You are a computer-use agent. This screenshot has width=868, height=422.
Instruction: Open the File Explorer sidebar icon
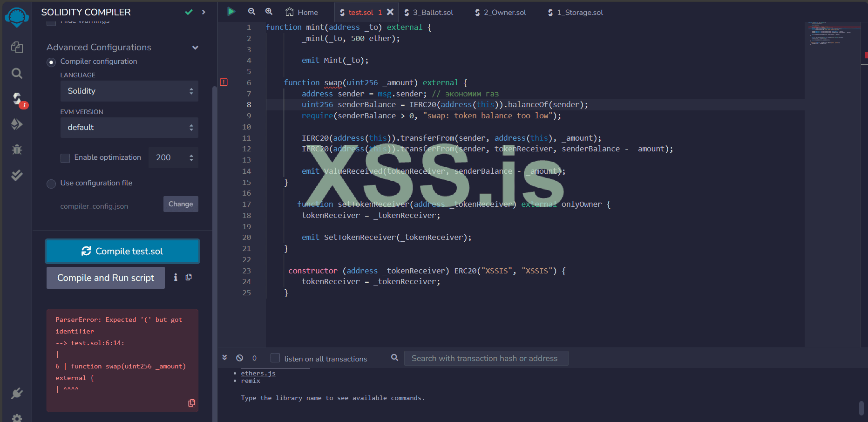pos(17,47)
